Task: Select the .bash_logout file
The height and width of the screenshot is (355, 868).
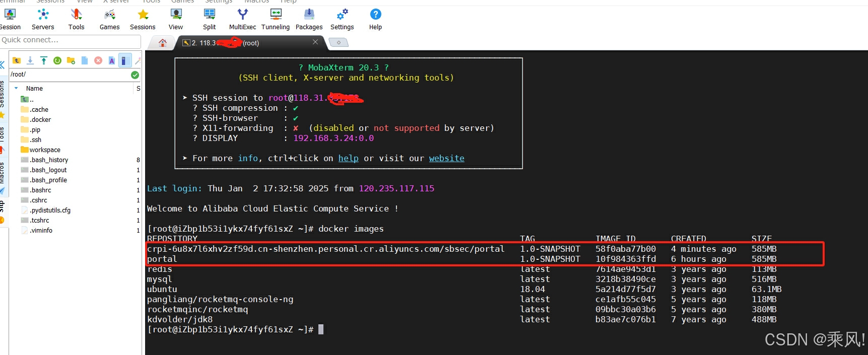Action: point(44,170)
